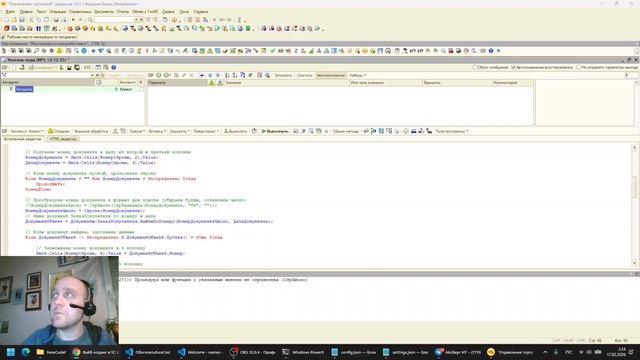
Task: Click the globe icon in the subsystem toolbar
Action: [84, 51]
